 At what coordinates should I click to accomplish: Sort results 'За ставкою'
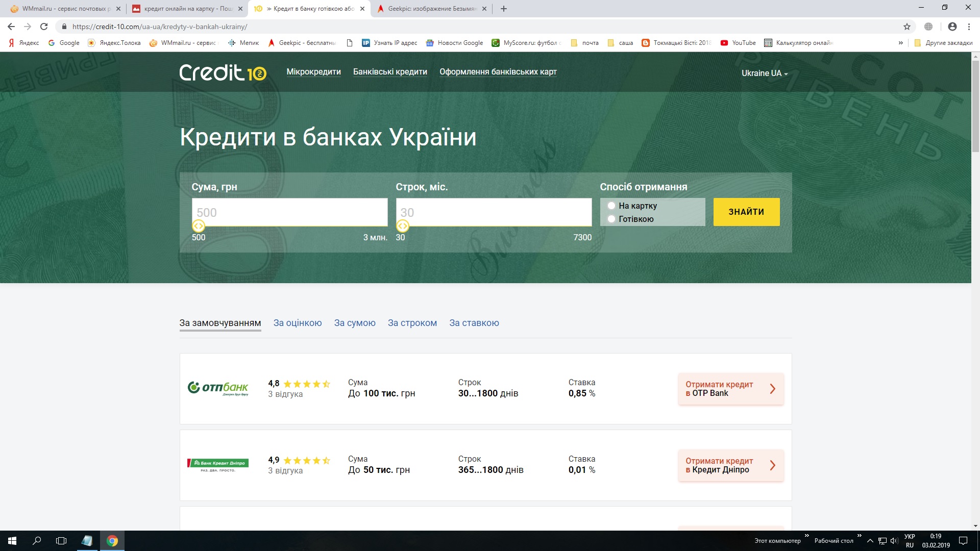coord(474,323)
